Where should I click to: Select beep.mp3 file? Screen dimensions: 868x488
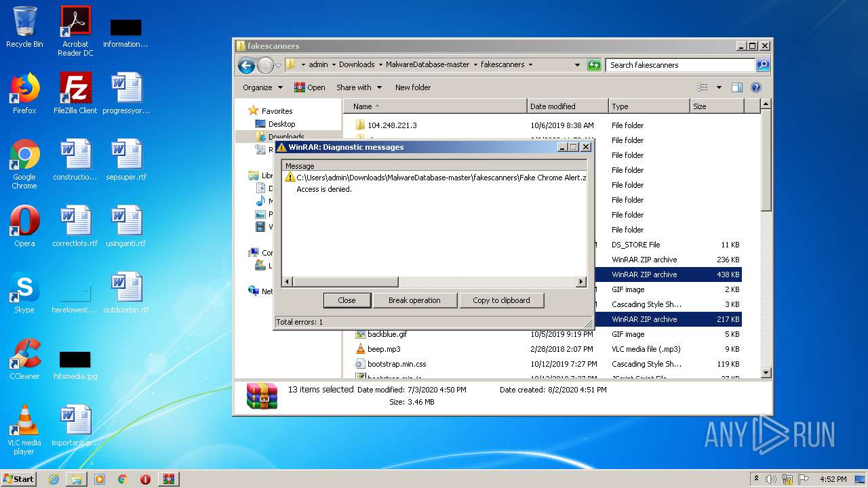pyautogui.click(x=384, y=349)
